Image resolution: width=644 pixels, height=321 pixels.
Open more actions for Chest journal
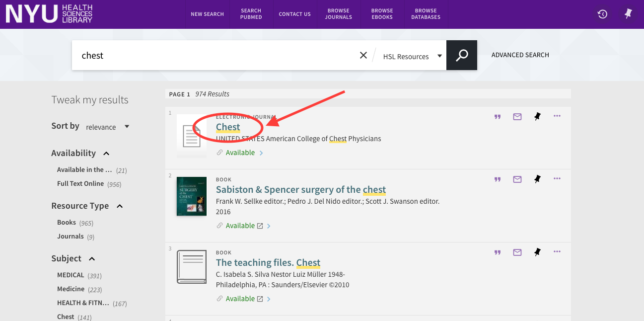557,116
